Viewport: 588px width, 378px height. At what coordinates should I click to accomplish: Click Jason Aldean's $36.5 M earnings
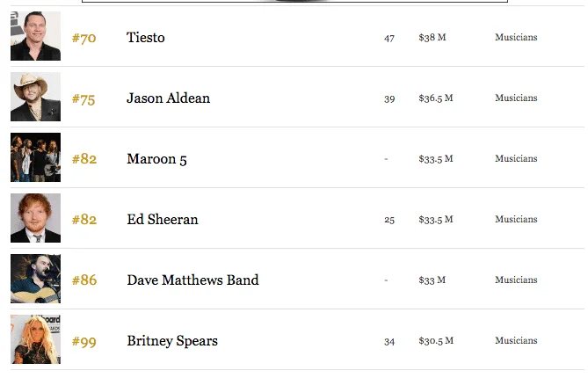pyautogui.click(x=435, y=98)
